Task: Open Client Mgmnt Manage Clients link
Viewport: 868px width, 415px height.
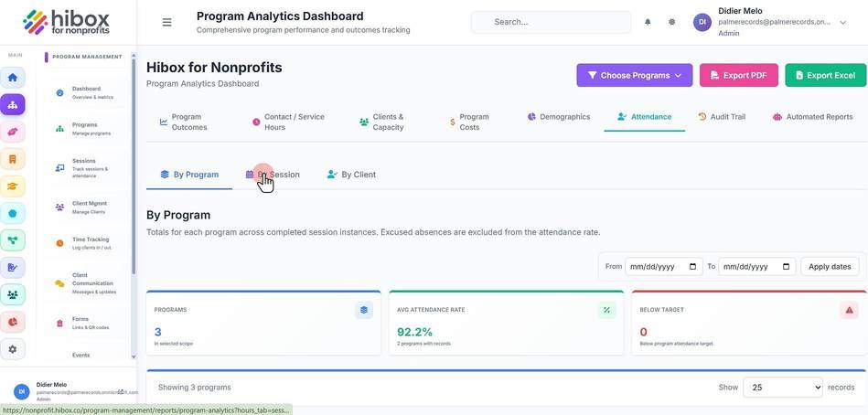Action: (89, 207)
